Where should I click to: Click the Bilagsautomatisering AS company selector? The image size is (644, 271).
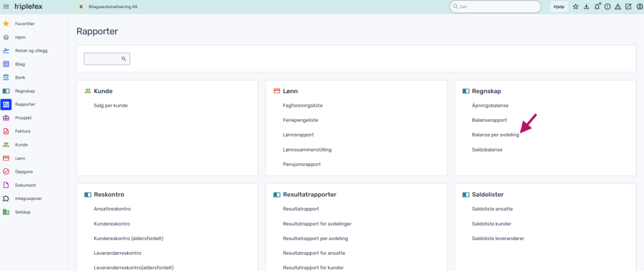click(108, 6)
